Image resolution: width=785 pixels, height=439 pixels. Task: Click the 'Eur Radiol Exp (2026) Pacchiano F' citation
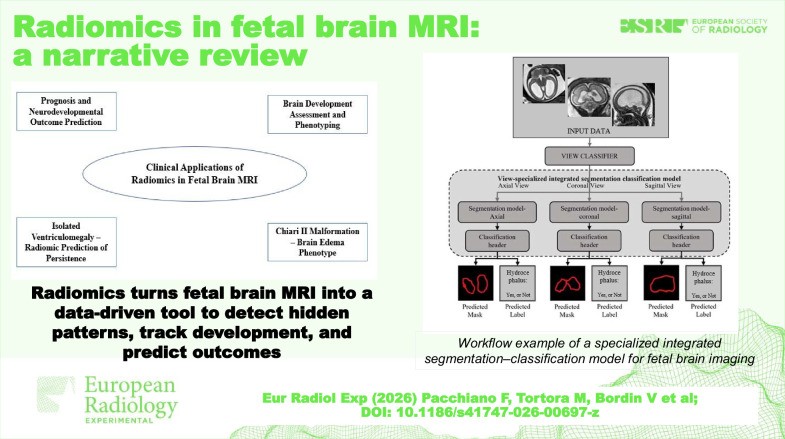click(x=480, y=398)
